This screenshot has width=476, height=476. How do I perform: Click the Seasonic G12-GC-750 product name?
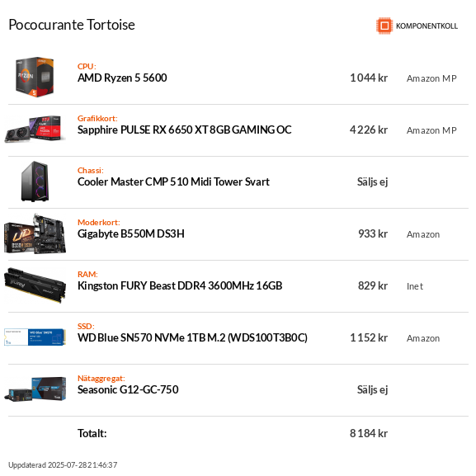coord(128,389)
